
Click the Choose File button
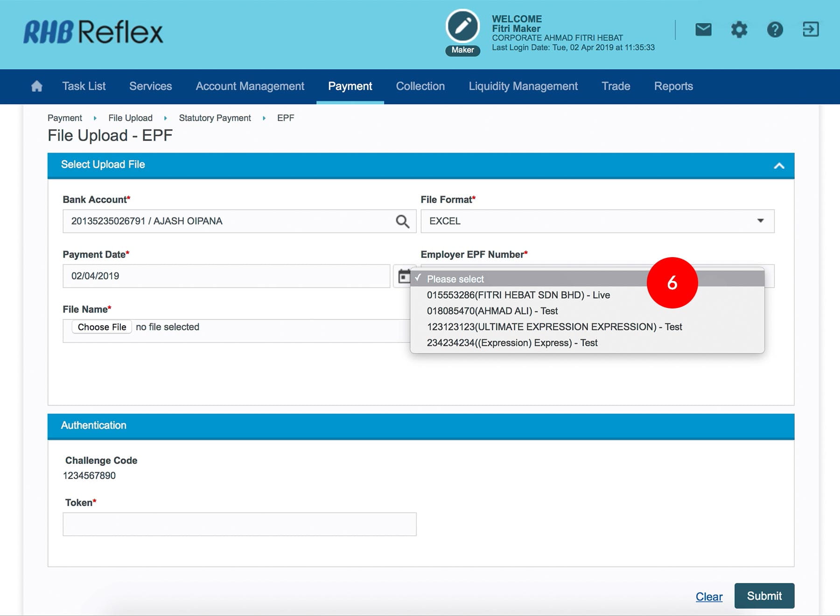[102, 327]
